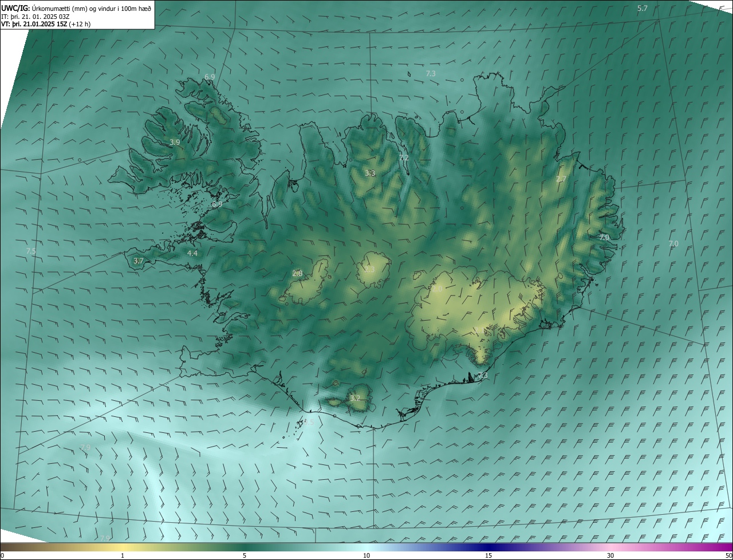733x560 pixels.
Task: Click the 10 tick label on the colour scale
Action: tap(366, 555)
